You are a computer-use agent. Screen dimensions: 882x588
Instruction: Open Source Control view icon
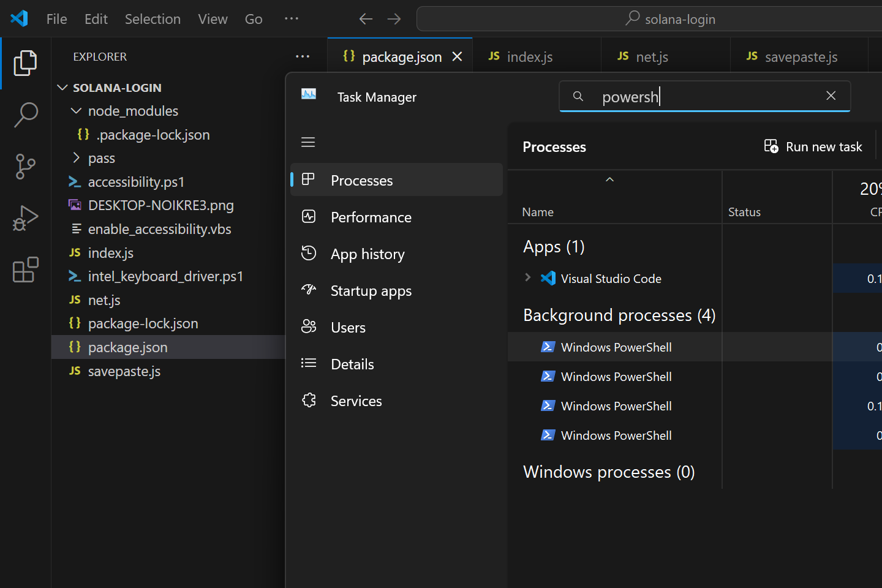click(x=25, y=167)
